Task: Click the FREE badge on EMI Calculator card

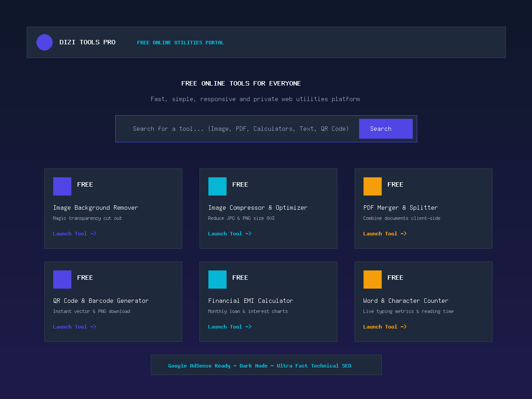Action: [x=240, y=278]
